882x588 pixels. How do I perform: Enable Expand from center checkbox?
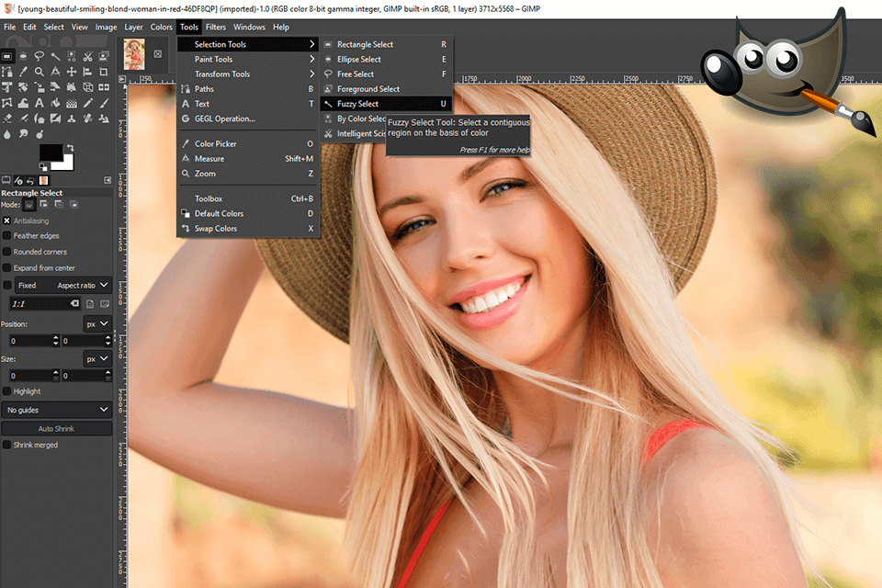pyautogui.click(x=6, y=268)
